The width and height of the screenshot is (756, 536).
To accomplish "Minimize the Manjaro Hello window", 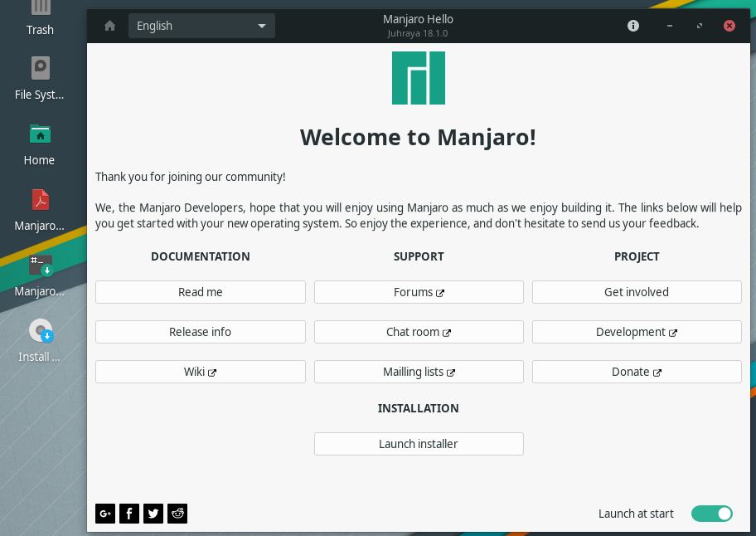I will coord(669,26).
